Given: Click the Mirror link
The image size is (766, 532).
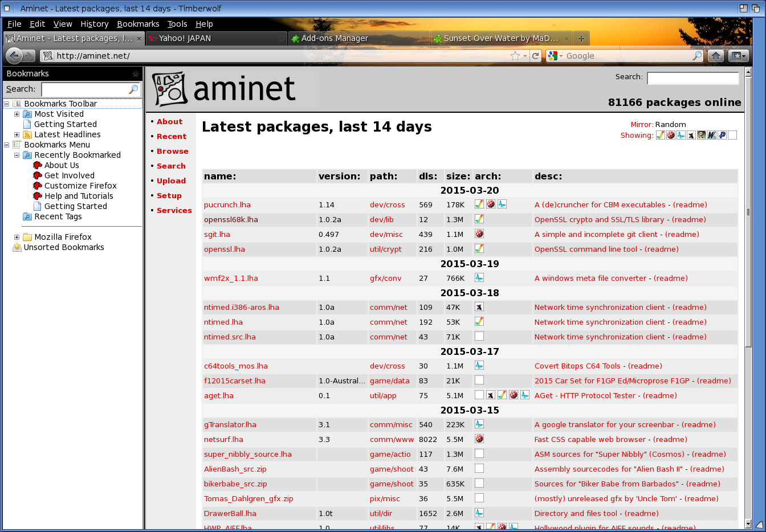Looking at the screenshot, I should point(641,124).
